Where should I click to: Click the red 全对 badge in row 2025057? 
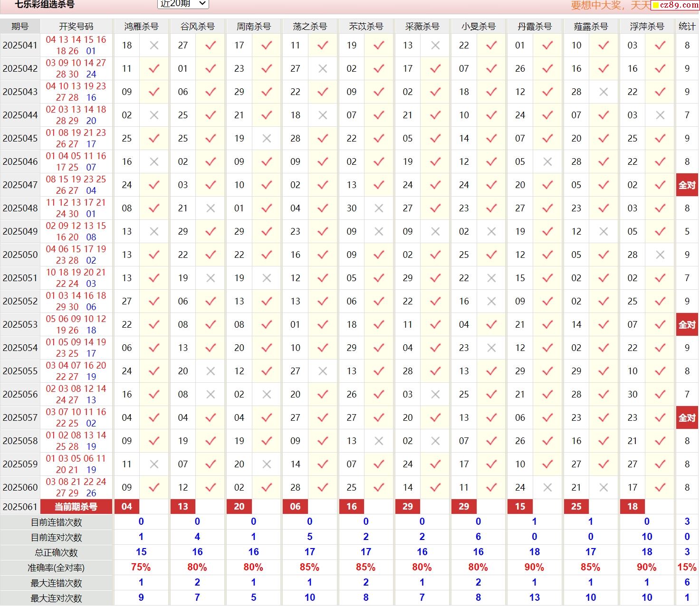[687, 418]
